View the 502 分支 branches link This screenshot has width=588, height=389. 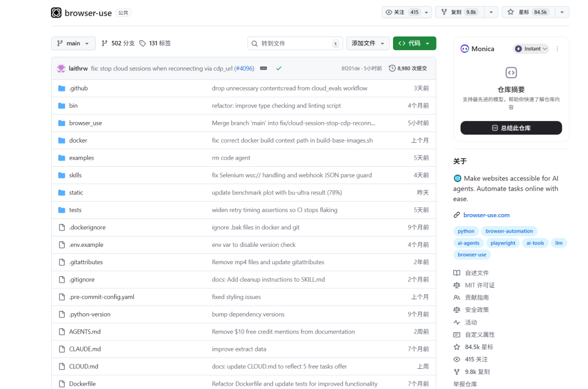coord(118,44)
